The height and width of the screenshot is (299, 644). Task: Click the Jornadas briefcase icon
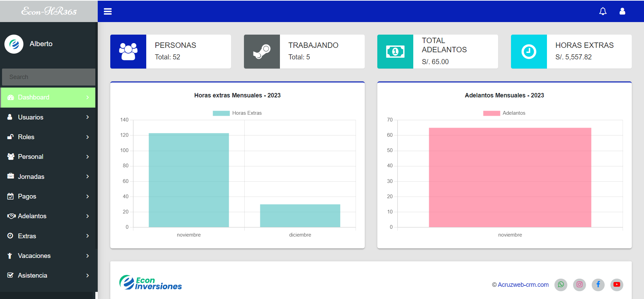click(x=11, y=176)
